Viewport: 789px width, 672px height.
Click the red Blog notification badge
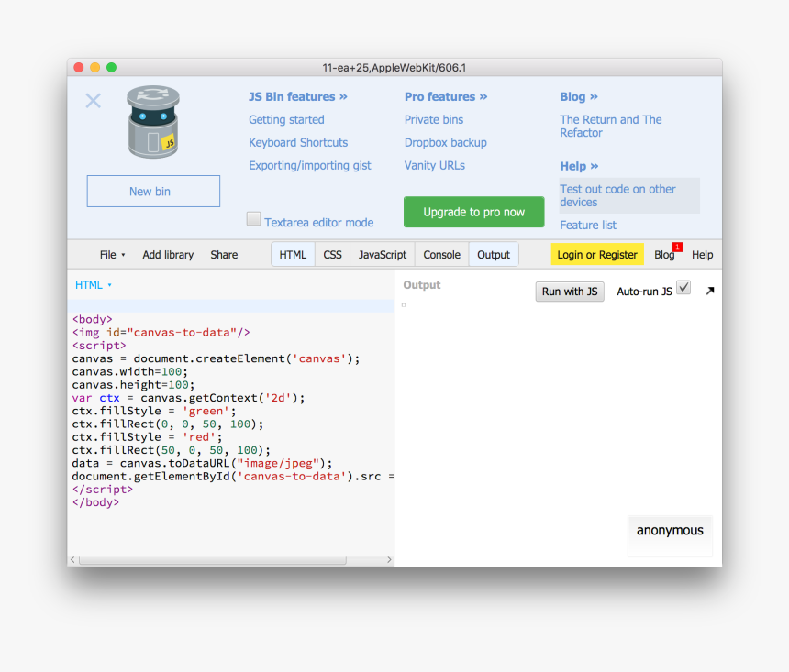(x=678, y=247)
